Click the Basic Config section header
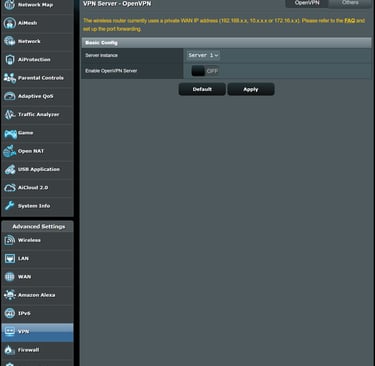 [226, 43]
